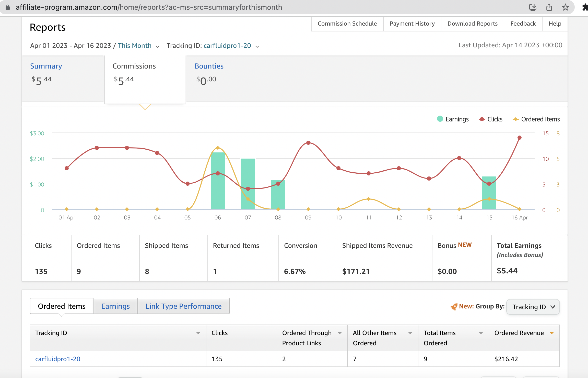The image size is (588, 378).
Task: Click the 16 Apr axis label
Action: [x=519, y=217]
